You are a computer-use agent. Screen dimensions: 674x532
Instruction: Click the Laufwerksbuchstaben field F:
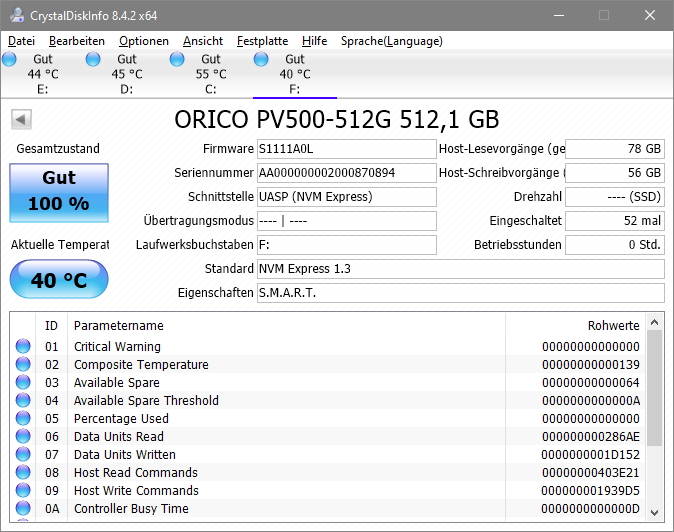click(x=346, y=245)
